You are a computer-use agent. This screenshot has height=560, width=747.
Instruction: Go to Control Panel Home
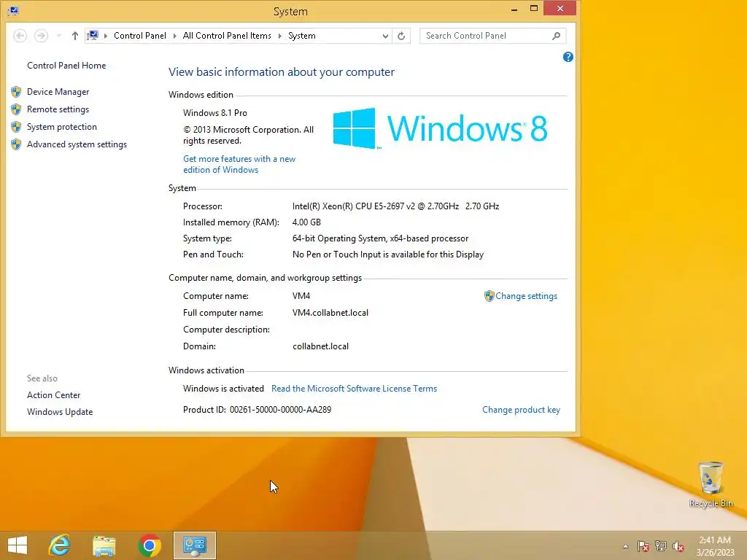coord(66,65)
